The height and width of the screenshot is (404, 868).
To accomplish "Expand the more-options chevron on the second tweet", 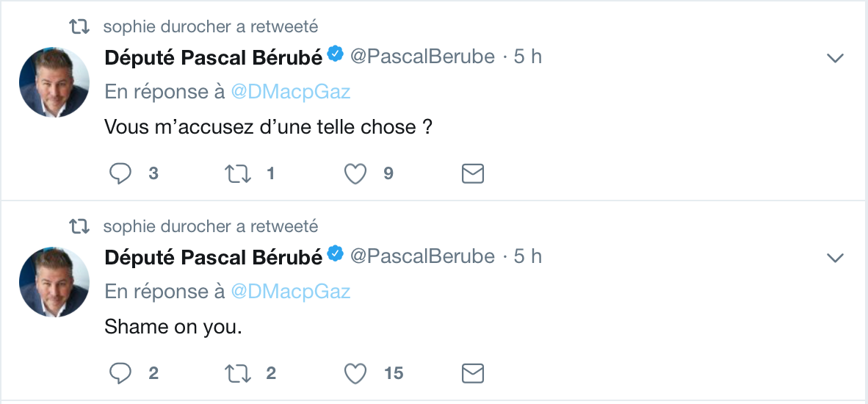I will click(x=835, y=257).
